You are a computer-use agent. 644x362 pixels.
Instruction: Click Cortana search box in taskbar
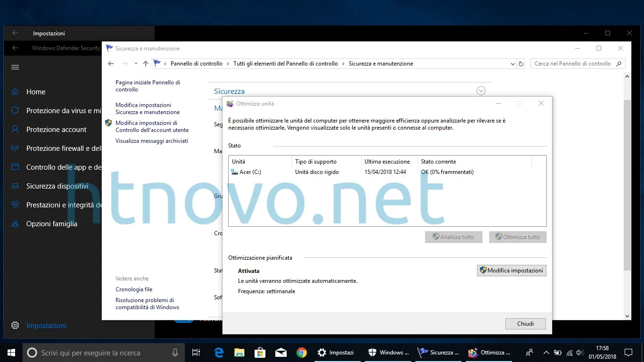[x=104, y=353]
